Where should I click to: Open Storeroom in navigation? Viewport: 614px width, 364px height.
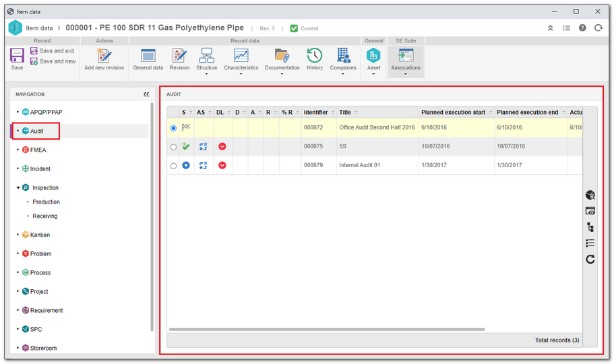40,348
